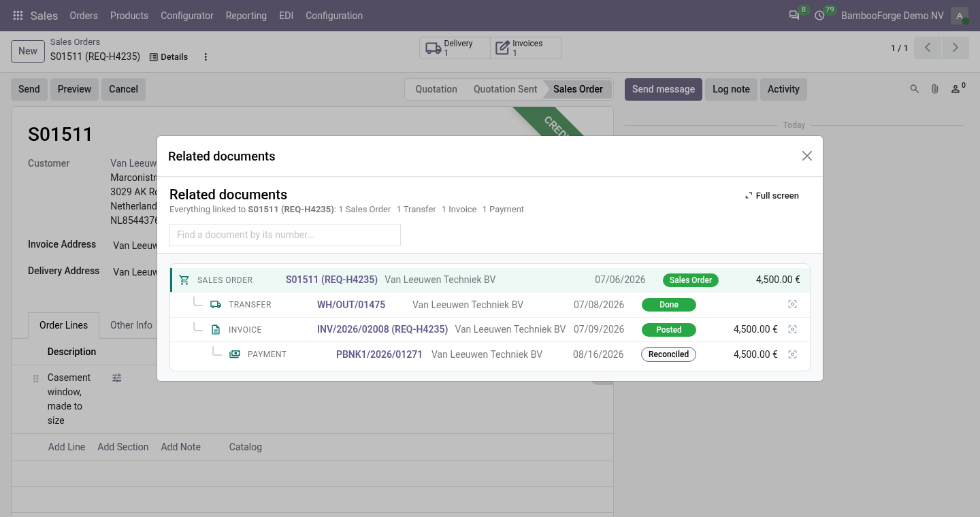Viewport: 980px width, 517px height.
Task: Go to the next record arrow
Action: [x=955, y=48]
